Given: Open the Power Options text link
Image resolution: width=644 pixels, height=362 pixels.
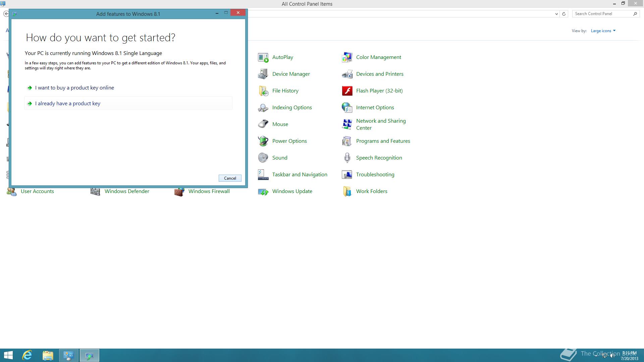Looking at the screenshot, I should click(289, 141).
